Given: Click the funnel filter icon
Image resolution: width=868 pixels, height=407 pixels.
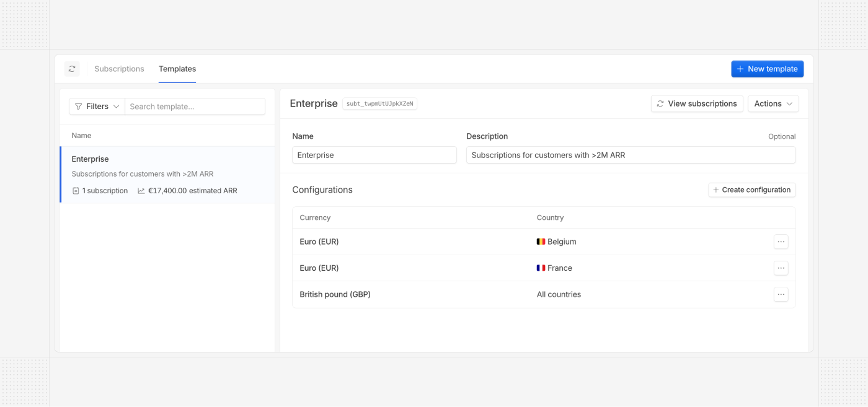Looking at the screenshot, I should [x=78, y=107].
